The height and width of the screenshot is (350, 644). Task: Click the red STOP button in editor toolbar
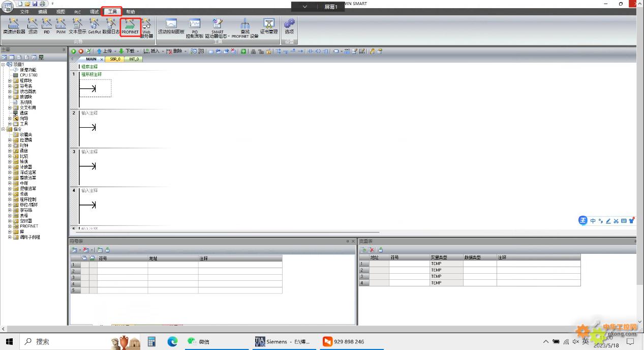[81, 51]
